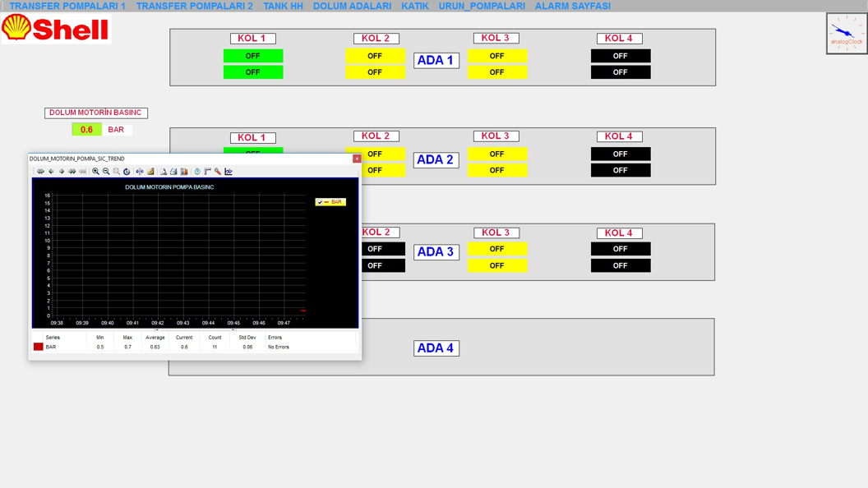Image resolution: width=868 pixels, height=488 pixels.
Task: Step the trend back with the single left arrow
Action: coord(51,172)
